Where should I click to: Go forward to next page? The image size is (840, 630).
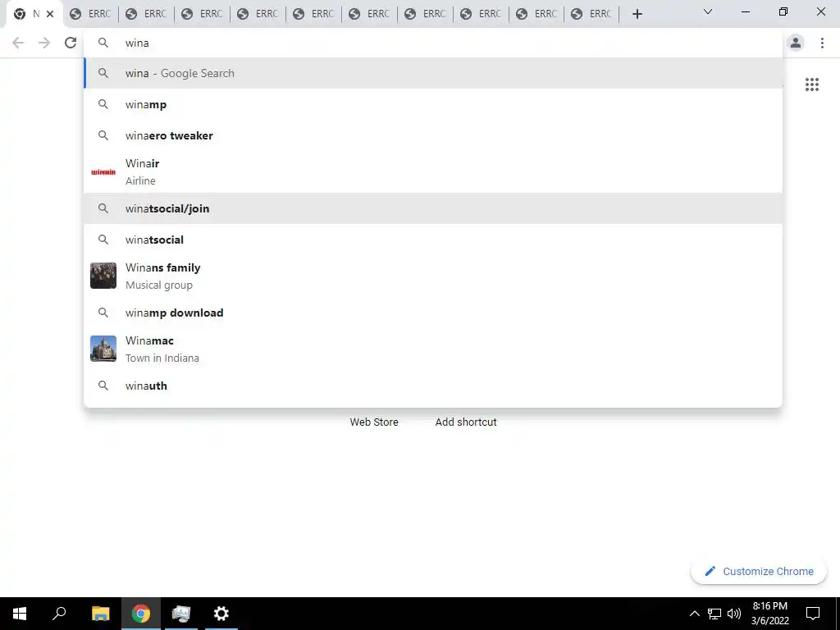pos(44,43)
